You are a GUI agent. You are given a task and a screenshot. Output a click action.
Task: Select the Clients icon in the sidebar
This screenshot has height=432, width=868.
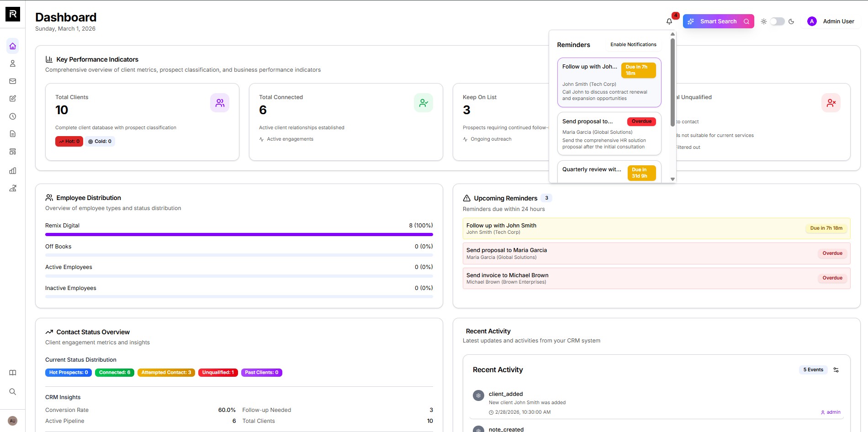(x=12, y=63)
